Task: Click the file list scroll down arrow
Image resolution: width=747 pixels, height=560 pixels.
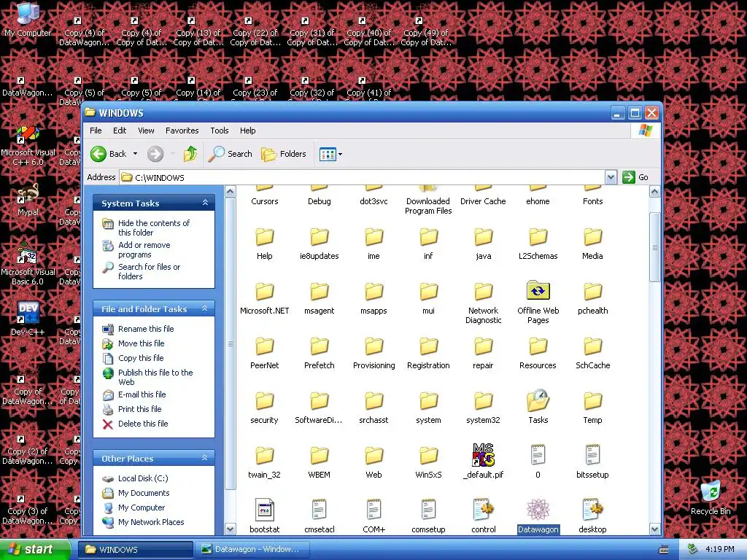Action: pyautogui.click(x=654, y=529)
